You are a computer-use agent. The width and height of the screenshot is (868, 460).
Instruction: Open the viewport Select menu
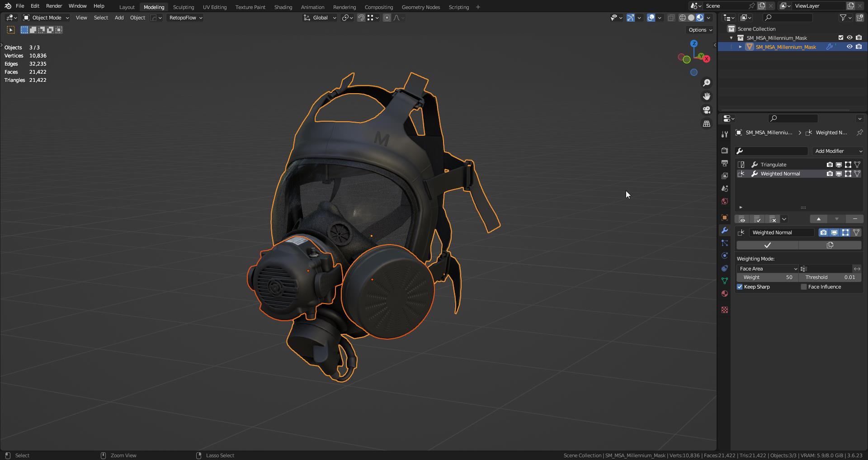[101, 18]
